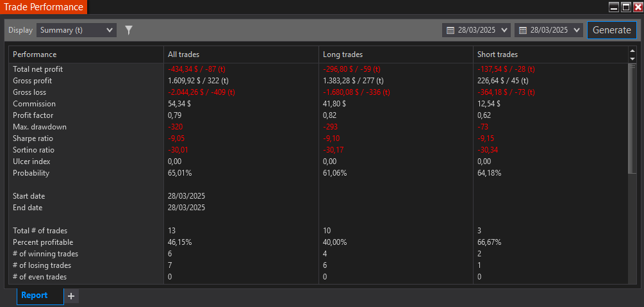Click the scroll down arrow of table
This screenshot has width=644, height=307.
point(632,59)
